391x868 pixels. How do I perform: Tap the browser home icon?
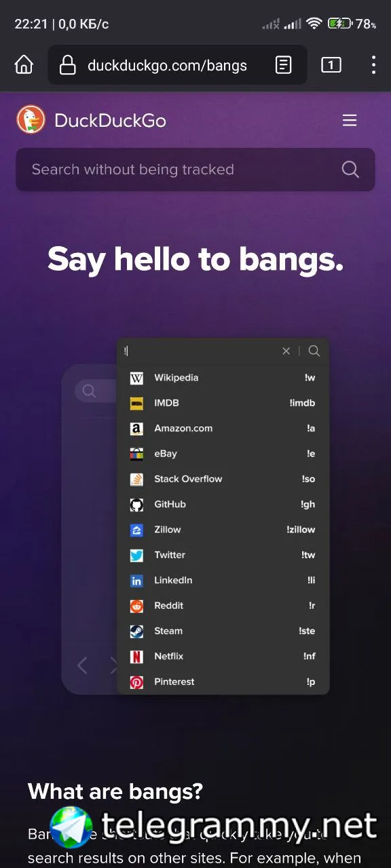[24, 65]
